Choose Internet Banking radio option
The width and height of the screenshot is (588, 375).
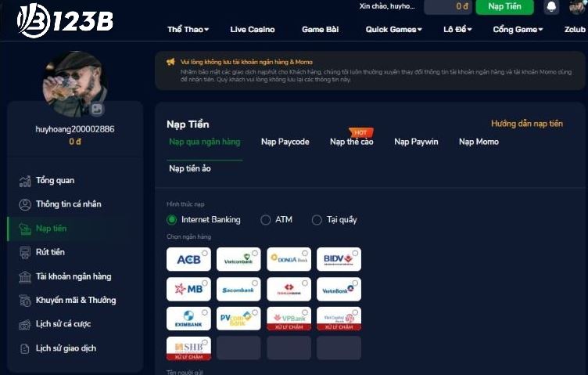tap(203, 219)
